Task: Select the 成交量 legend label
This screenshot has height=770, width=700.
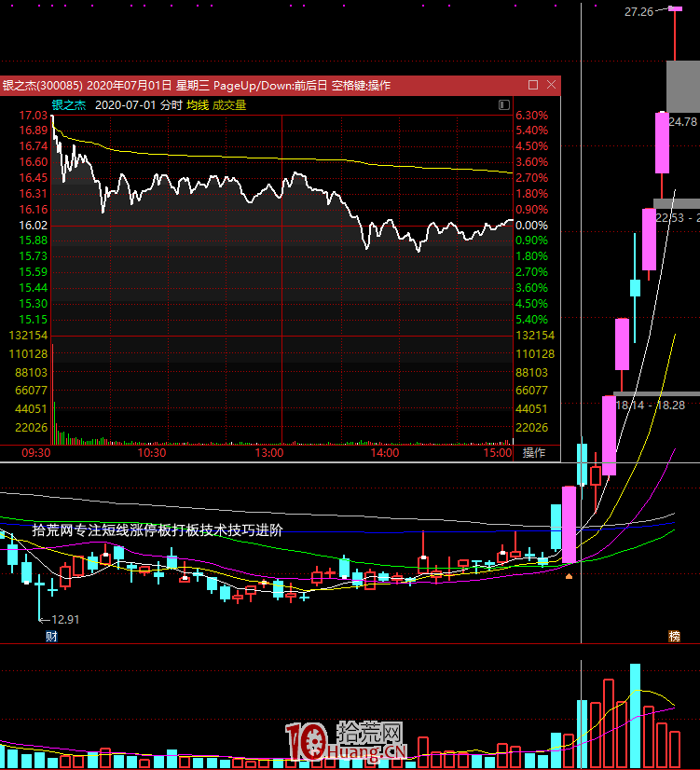Action: (x=229, y=105)
